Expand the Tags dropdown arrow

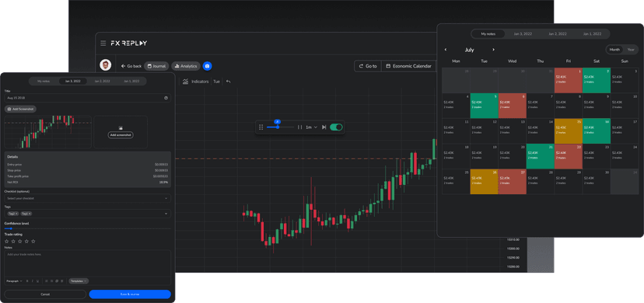(x=166, y=214)
